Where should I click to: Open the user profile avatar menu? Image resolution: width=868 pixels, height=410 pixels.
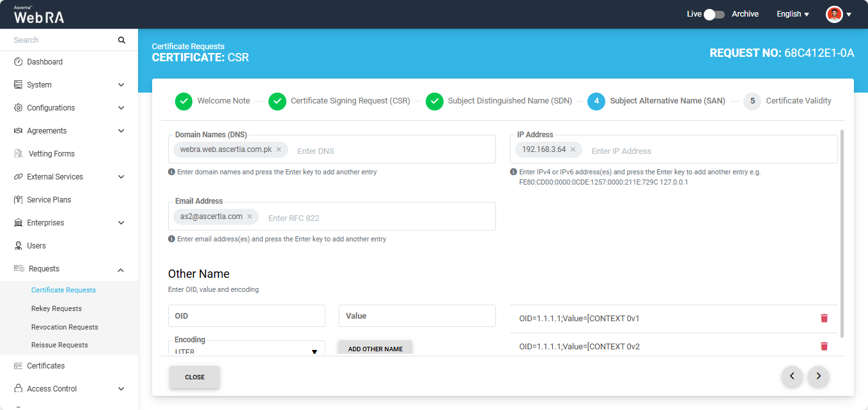[x=838, y=14]
